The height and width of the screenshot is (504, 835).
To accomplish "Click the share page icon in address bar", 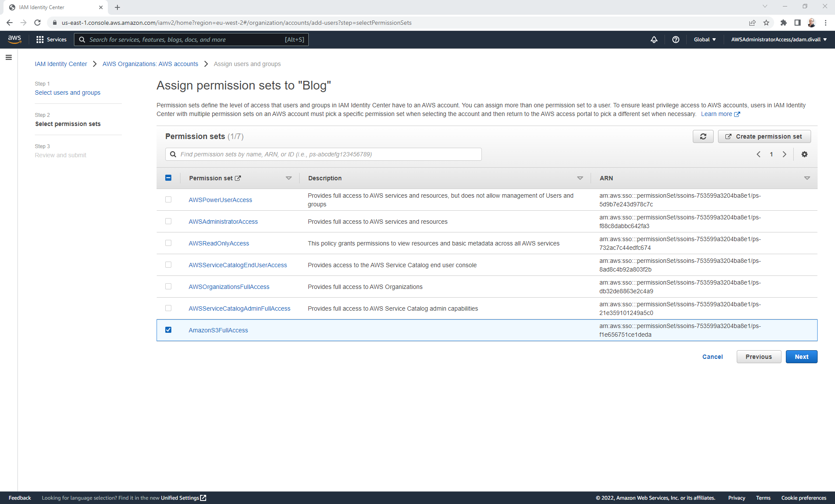I will (x=752, y=23).
